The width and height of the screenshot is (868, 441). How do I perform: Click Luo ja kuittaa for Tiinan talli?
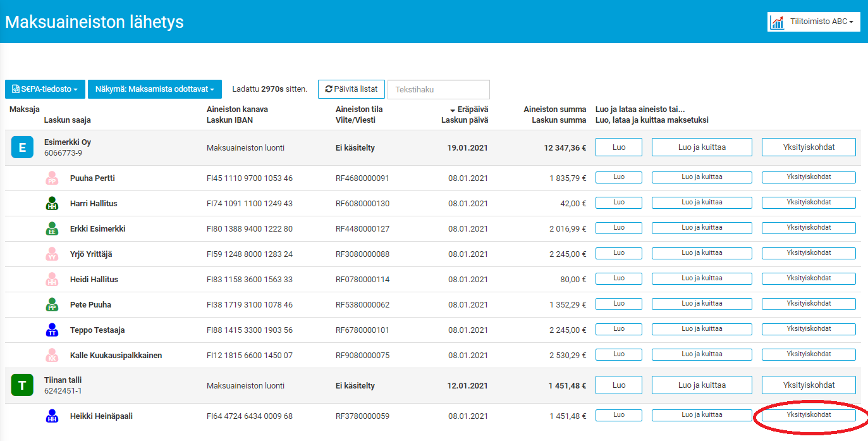tap(702, 385)
